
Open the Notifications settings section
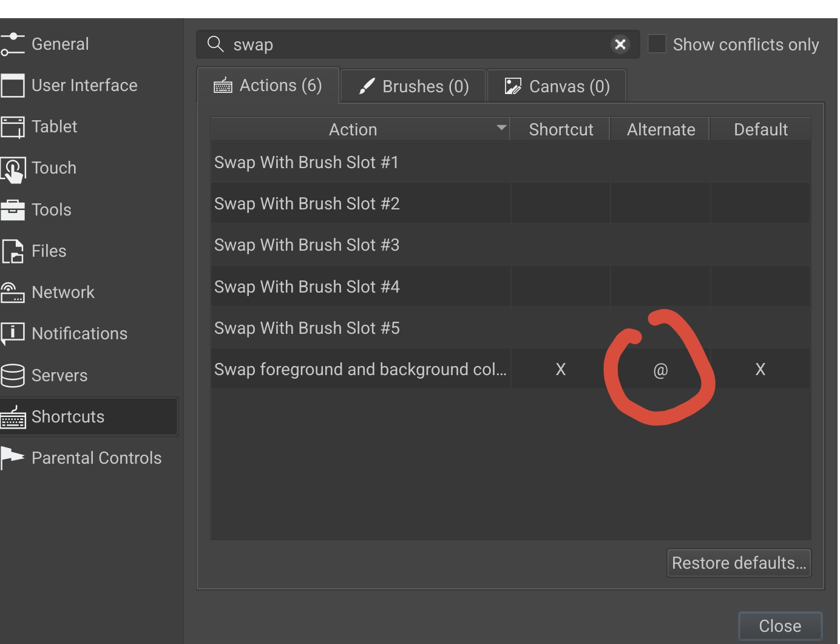pos(79,333)
